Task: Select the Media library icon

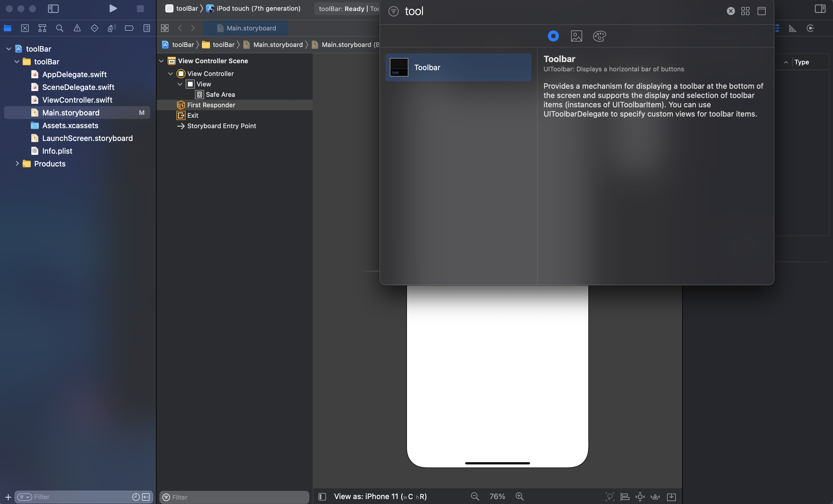Action: [576, 36]
